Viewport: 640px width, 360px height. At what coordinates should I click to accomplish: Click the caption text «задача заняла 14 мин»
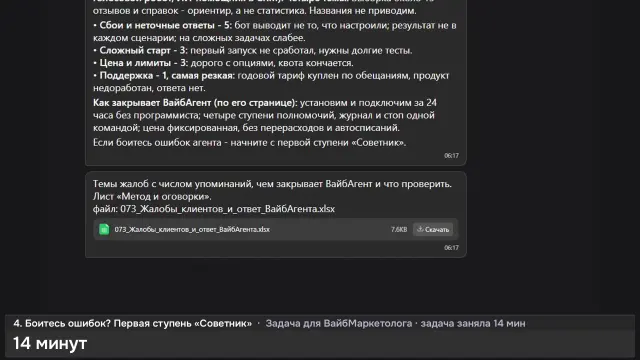pyautogui.click(x=473, y=324)
